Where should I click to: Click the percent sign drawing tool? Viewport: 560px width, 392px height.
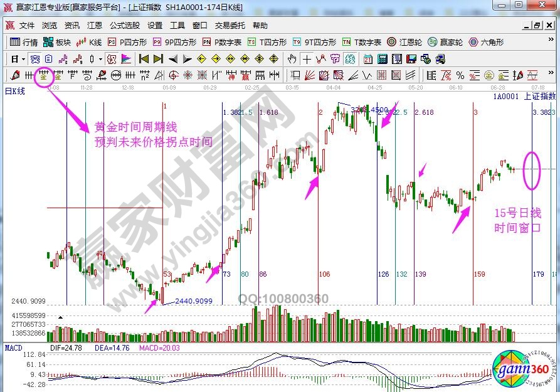(x=460, y=75)
